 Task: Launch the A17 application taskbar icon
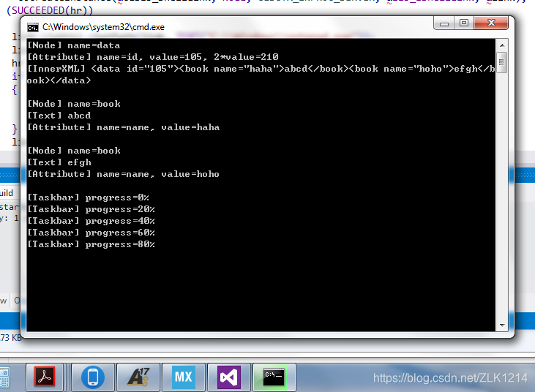[138, 377]
